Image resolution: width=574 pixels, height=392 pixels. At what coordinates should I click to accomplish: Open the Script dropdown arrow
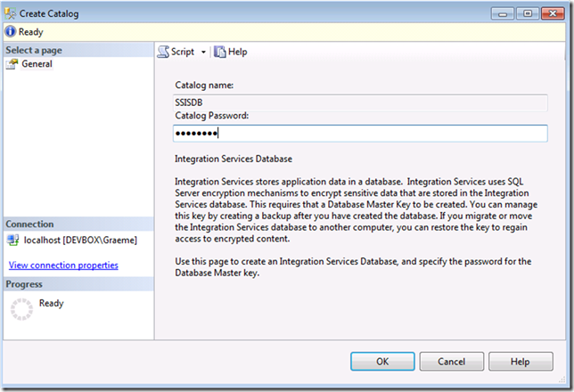[203, 52]
